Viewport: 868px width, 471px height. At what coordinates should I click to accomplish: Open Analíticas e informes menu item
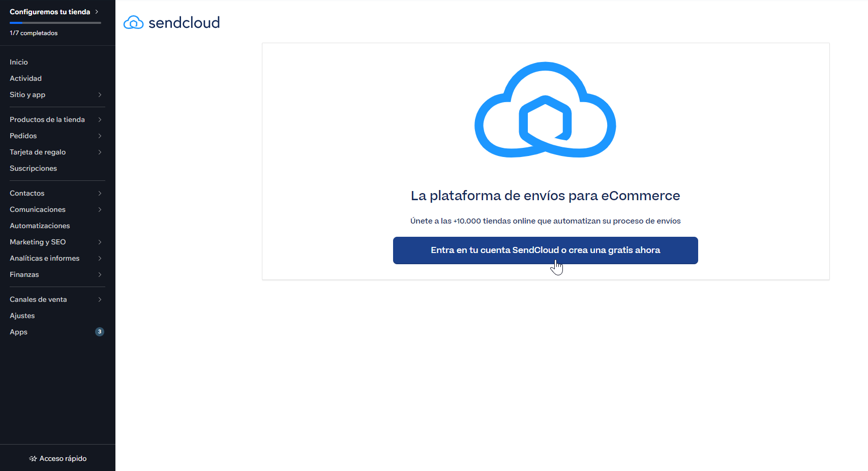(x=45, y=258)
